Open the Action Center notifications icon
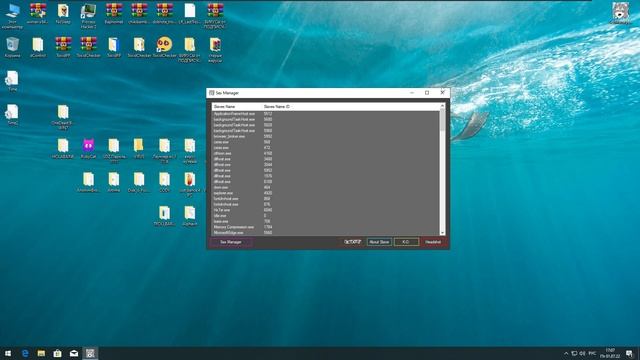The image size is (640, 360). coord(629,353)
